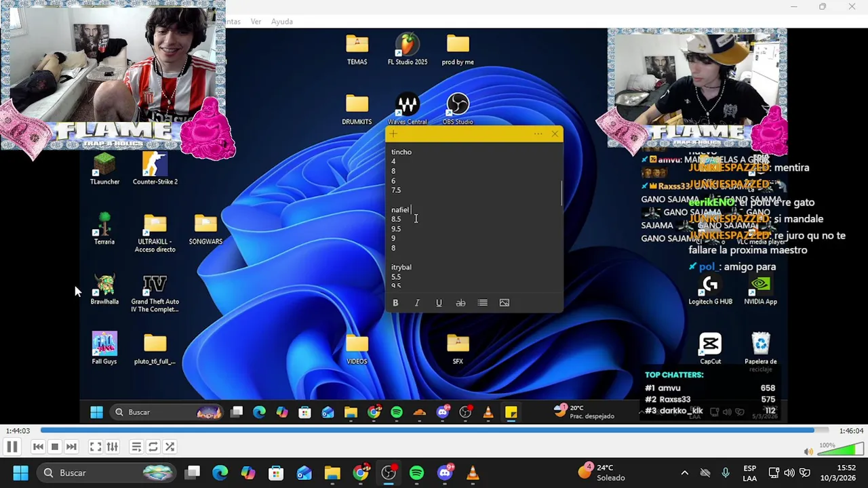Click the 'tincho' line in the note

point(401,152)
